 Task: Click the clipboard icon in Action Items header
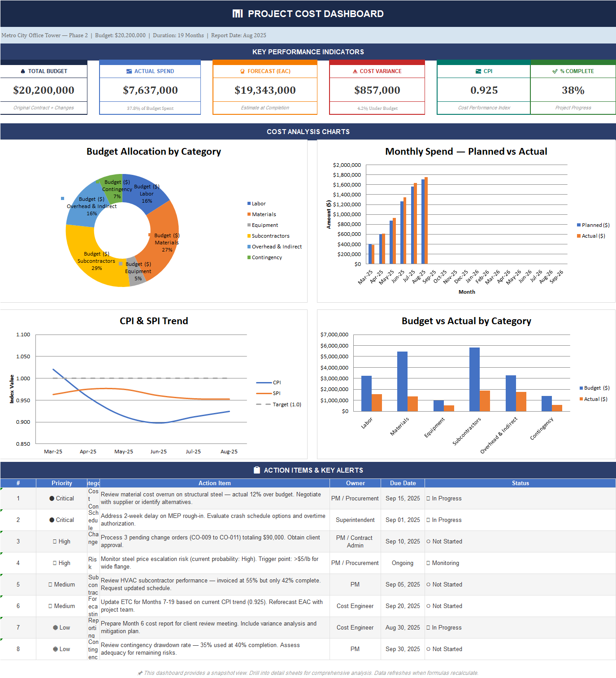point(256,470)
